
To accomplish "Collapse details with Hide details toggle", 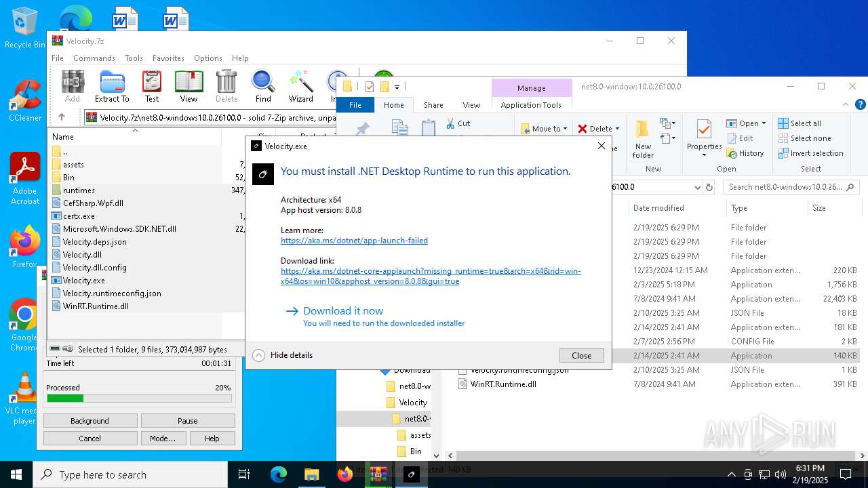I will click(283, 355).
